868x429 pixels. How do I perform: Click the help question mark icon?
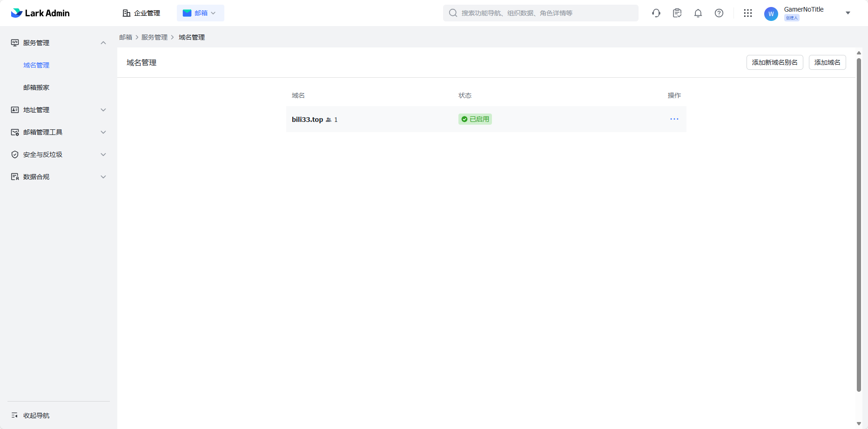(x=719, y=13)
